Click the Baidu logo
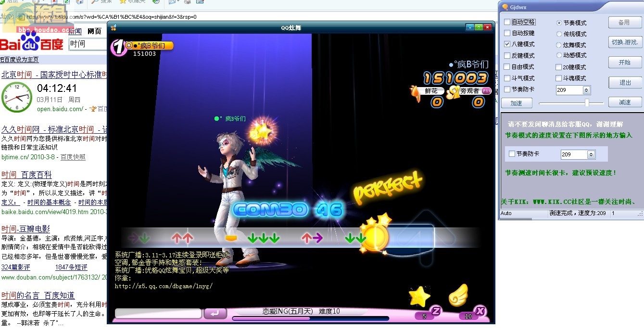644x330 pixels. [32, 41]
